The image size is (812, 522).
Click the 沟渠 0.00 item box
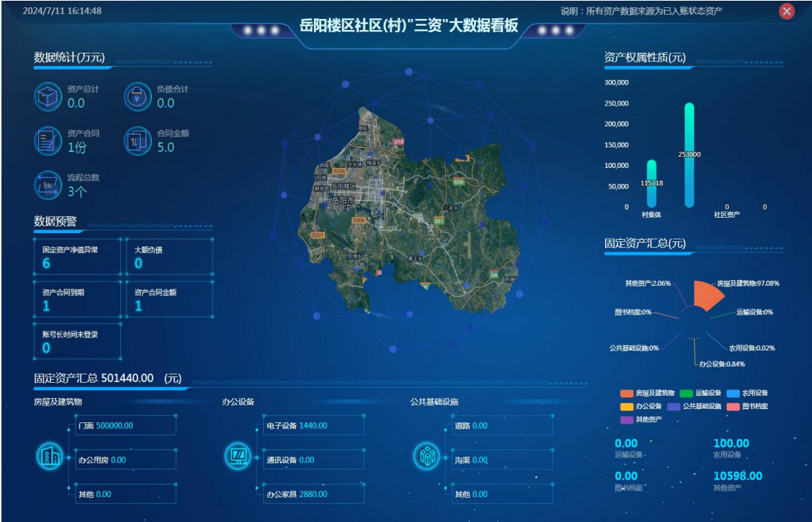pos(502,460)
